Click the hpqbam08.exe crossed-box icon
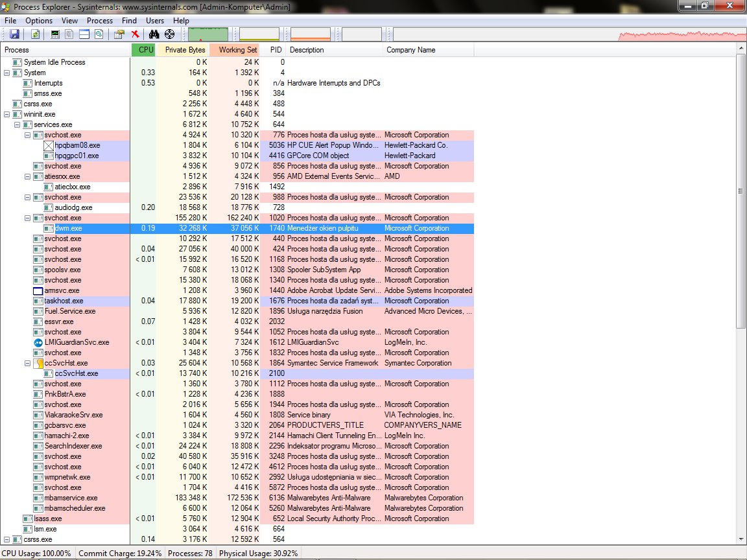This screenshot has width=747, height=560. 49,145
